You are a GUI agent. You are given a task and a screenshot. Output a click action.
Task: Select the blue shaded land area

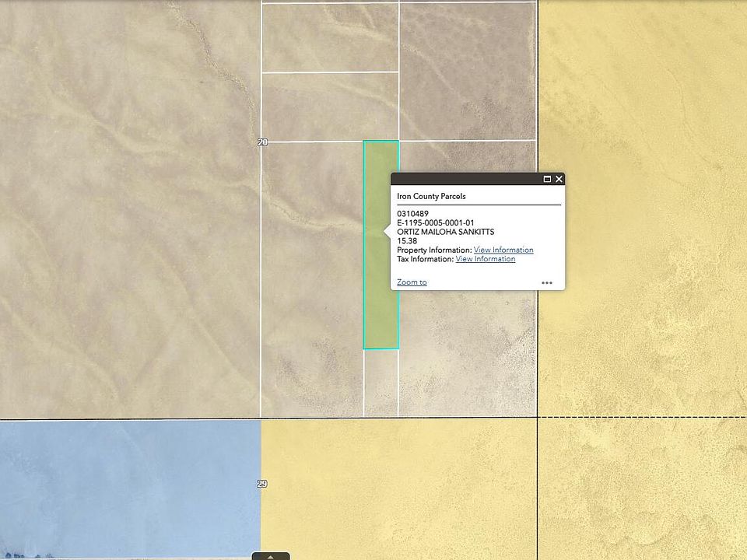[130, 488]
